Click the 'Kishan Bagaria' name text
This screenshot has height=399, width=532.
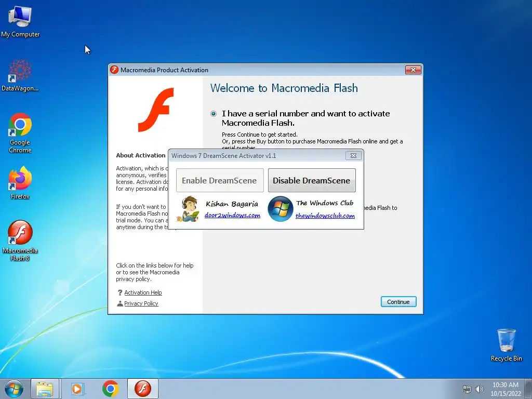coord(232,204)
